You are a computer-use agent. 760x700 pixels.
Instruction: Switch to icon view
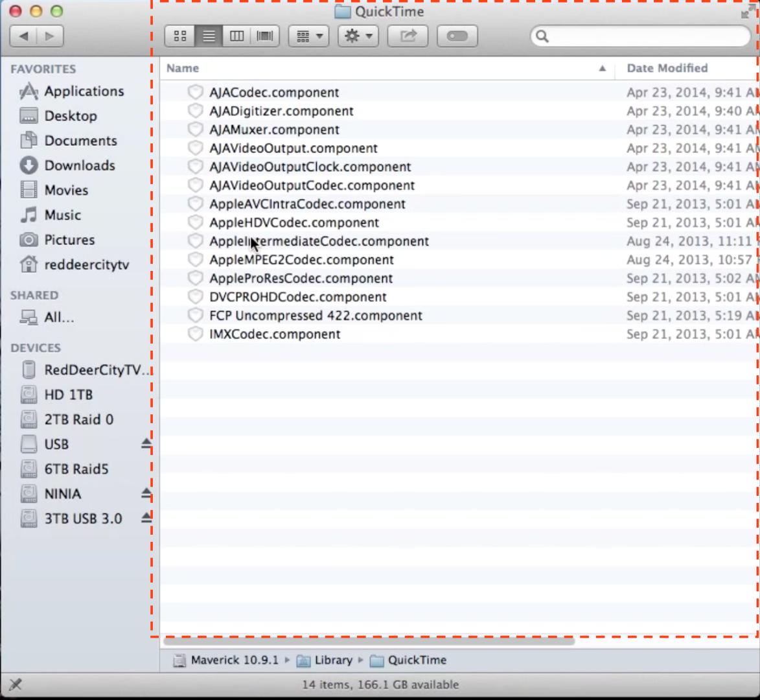[x=180, y=36]
